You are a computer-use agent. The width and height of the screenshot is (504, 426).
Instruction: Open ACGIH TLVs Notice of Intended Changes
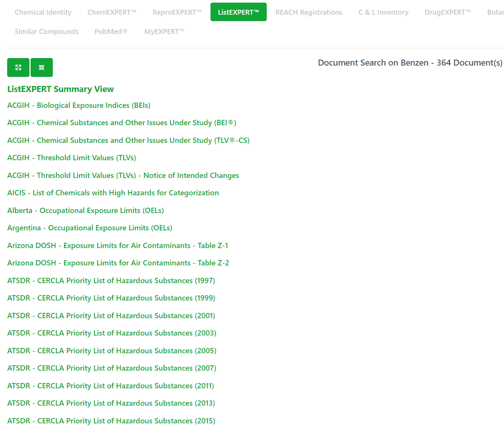[x=123, y=175]
